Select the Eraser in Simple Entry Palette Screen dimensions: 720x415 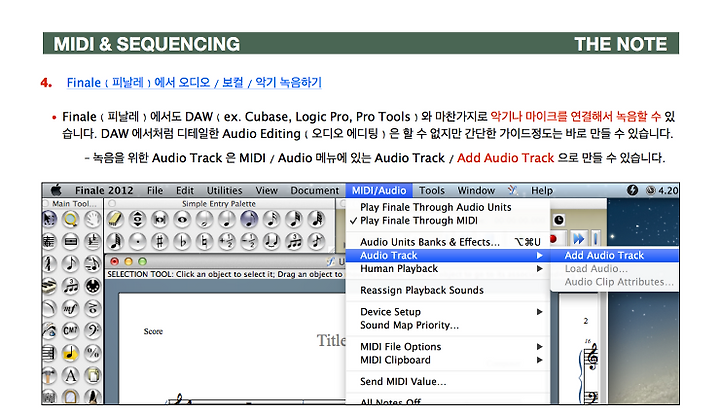[115, 219]
